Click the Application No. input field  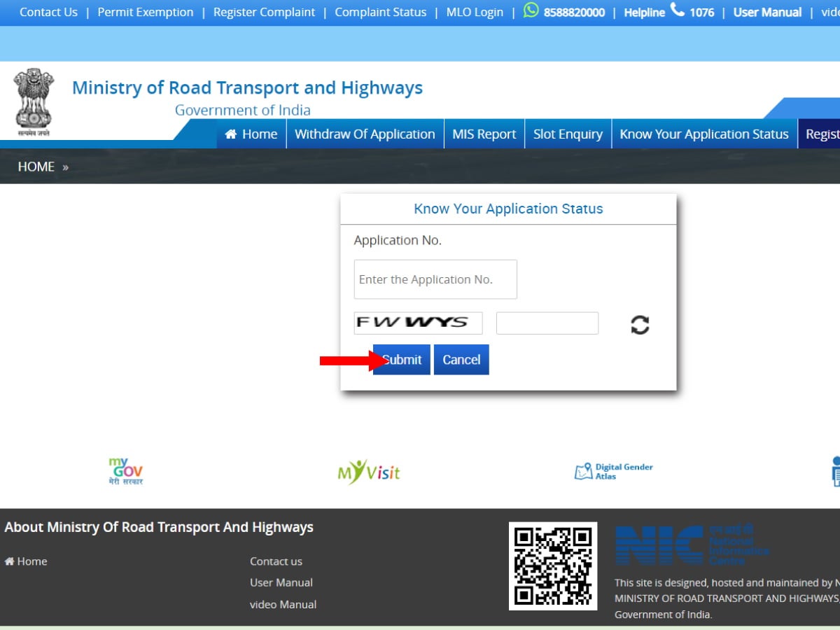(435, 279)
